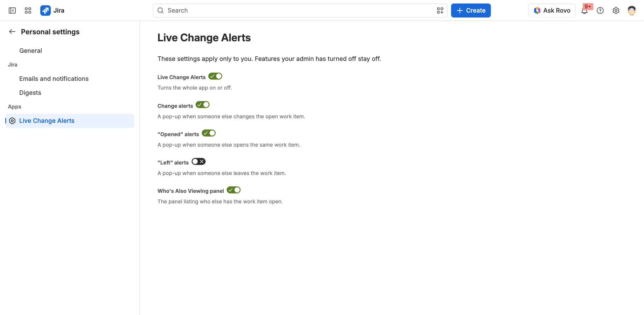Screen dimensions: 644x315
Task: Click the Jira section label in sidebar
Action: click(13, 65)
